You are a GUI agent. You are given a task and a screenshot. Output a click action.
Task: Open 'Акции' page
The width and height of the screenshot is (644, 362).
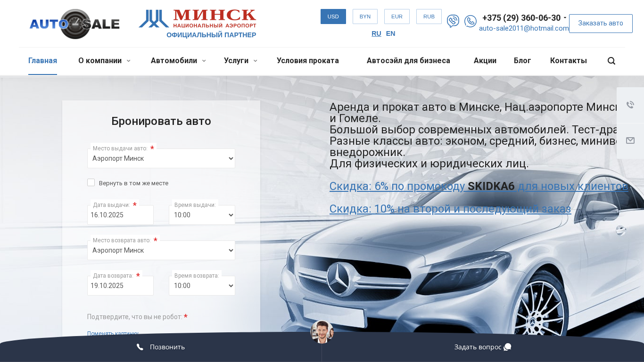485,61
